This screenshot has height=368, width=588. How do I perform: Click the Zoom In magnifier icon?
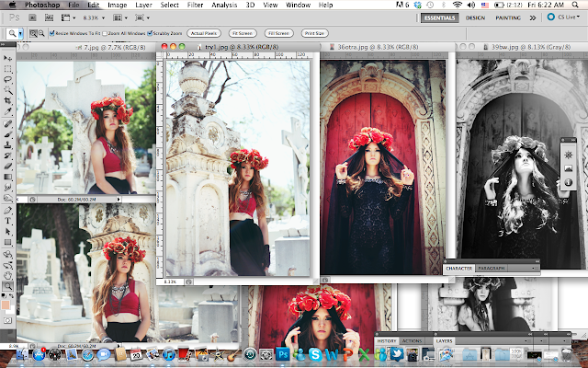click(32, 33)
